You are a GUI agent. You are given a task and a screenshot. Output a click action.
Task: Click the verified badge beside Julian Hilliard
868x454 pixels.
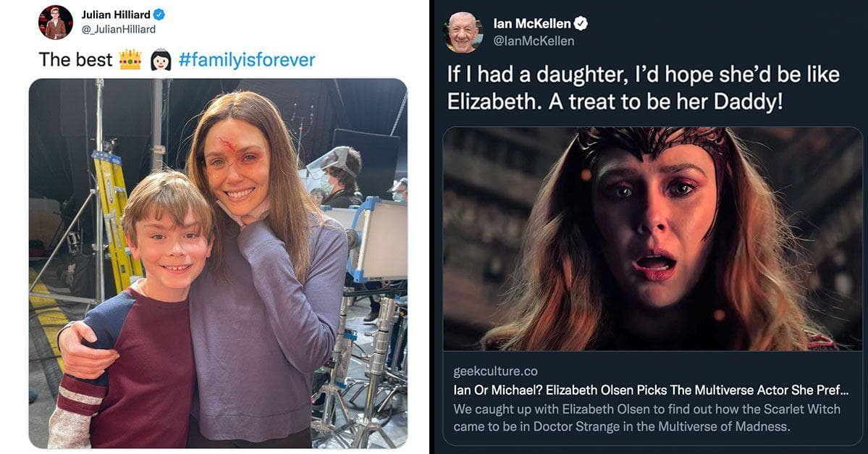click(x=159, y=14)
